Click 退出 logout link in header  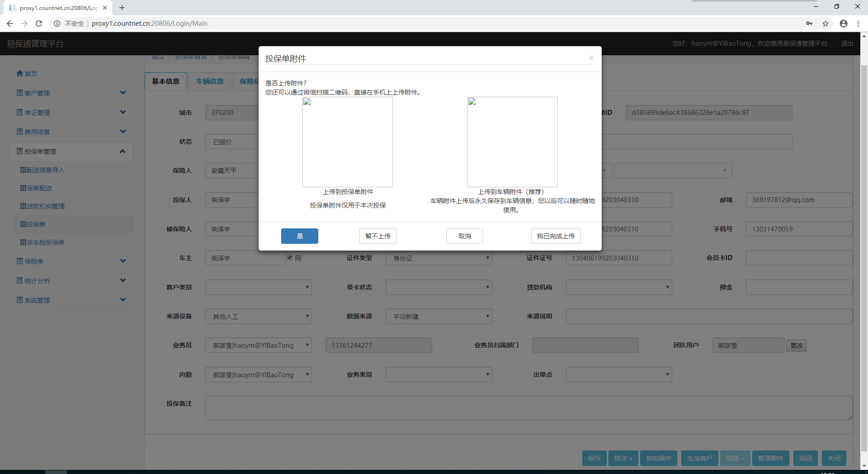[847, 43]
